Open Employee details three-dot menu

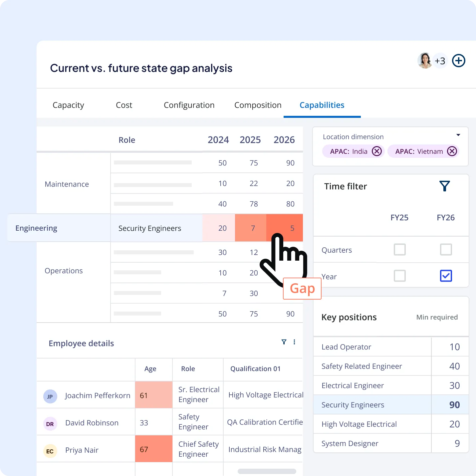(x=294, y=342)
